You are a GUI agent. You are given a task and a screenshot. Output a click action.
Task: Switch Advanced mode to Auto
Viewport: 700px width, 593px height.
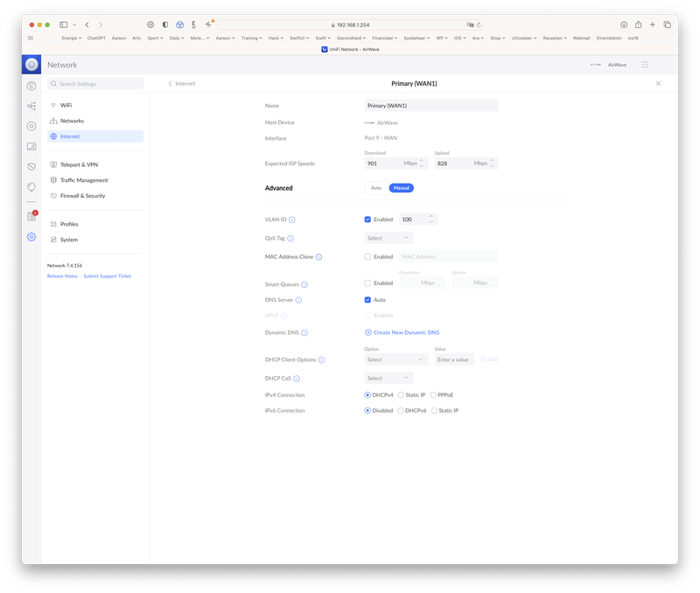[x=376, y=188]
